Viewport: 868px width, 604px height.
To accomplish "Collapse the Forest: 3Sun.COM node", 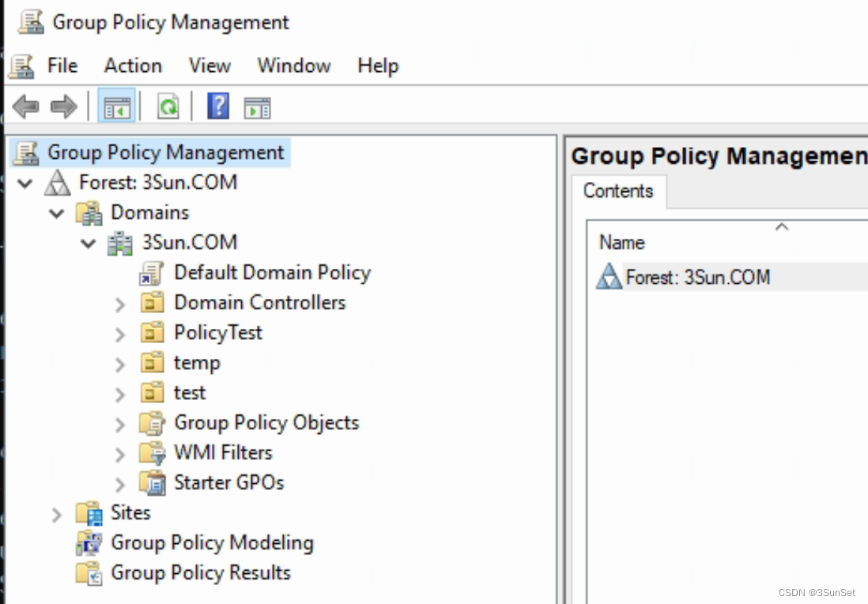I will pos(25,183).
